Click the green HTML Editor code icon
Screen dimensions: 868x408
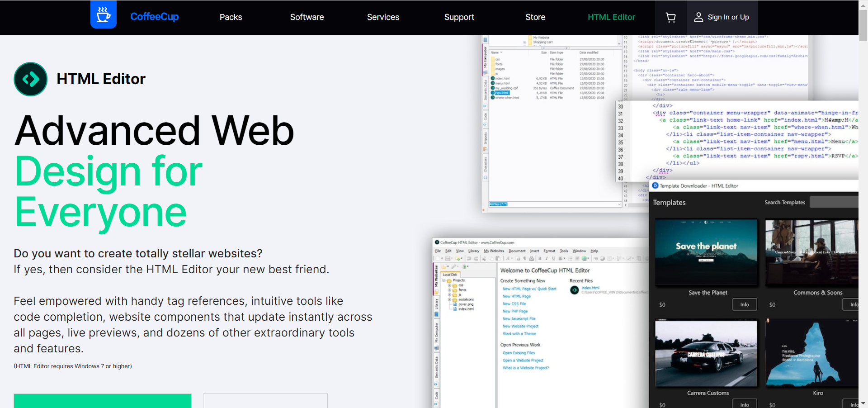31,79
